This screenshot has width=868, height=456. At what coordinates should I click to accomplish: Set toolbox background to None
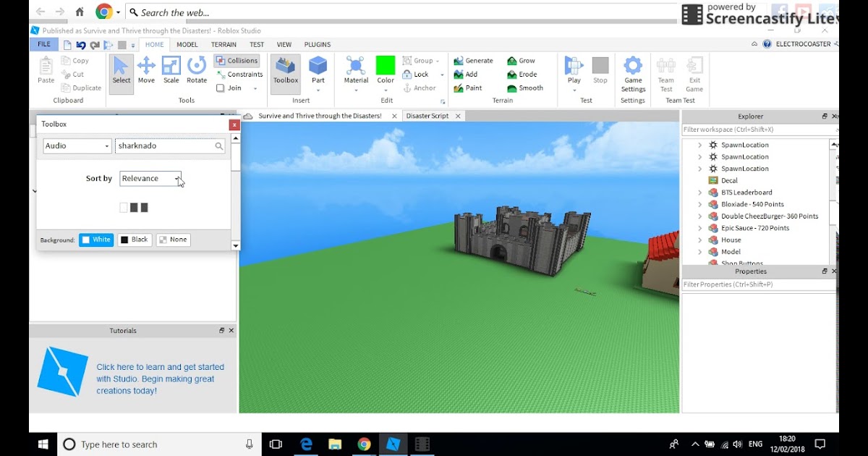coord(173,240)
